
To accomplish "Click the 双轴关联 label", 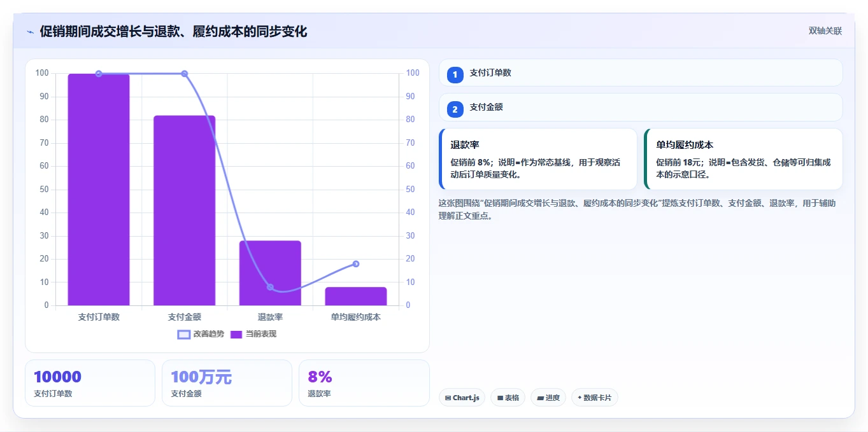I will point(825,31).
